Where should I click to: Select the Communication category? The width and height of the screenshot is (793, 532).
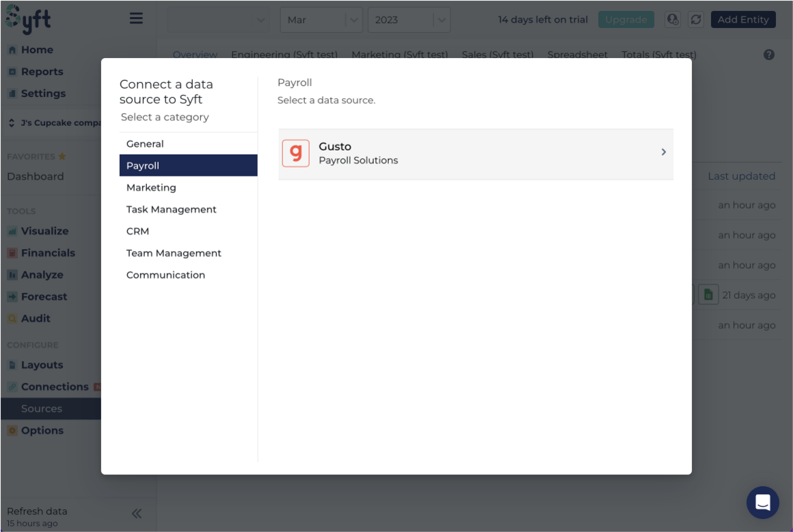pos(188,275)
